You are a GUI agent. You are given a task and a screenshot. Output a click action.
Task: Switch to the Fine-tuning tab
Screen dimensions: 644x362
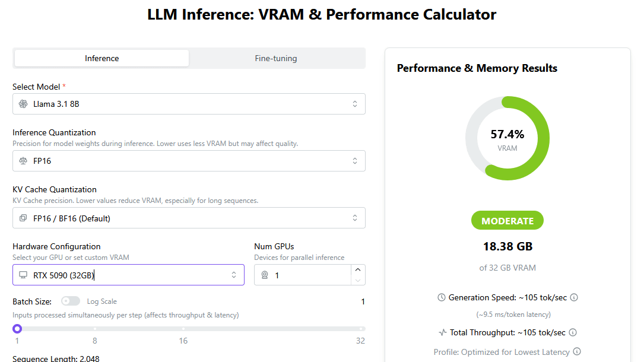pos(276,58)
